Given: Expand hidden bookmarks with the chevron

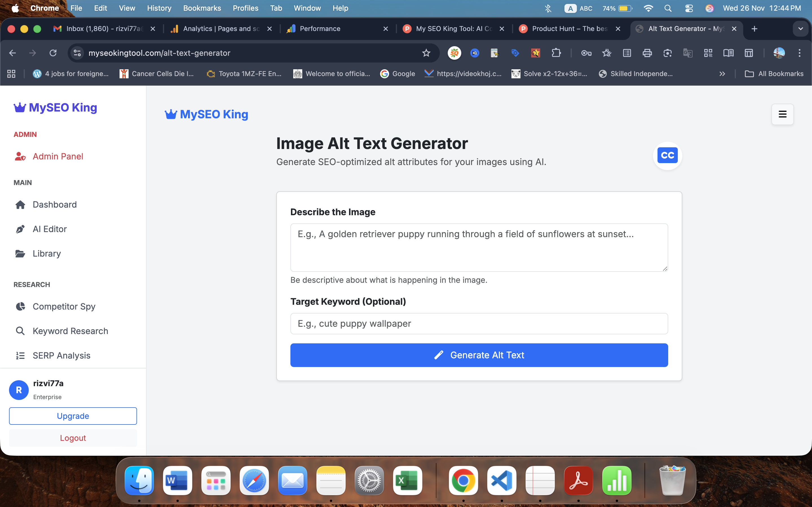Looking at the screenshot, I should (x=722, y=74).
